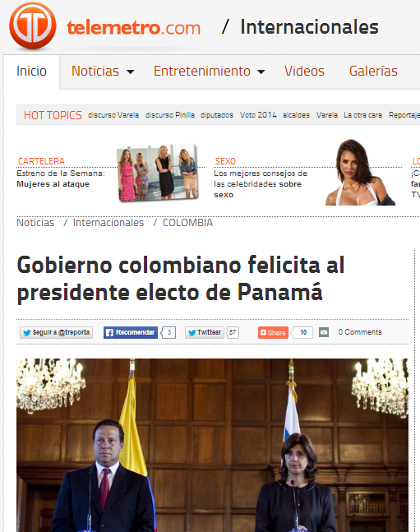Click the email envelope share icon
The height and width of the screenshot is (532, 420).
(x=324, y=332)
